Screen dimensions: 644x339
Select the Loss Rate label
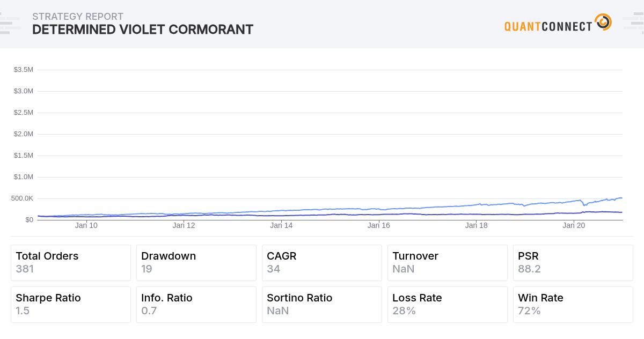tap(417, 298)
